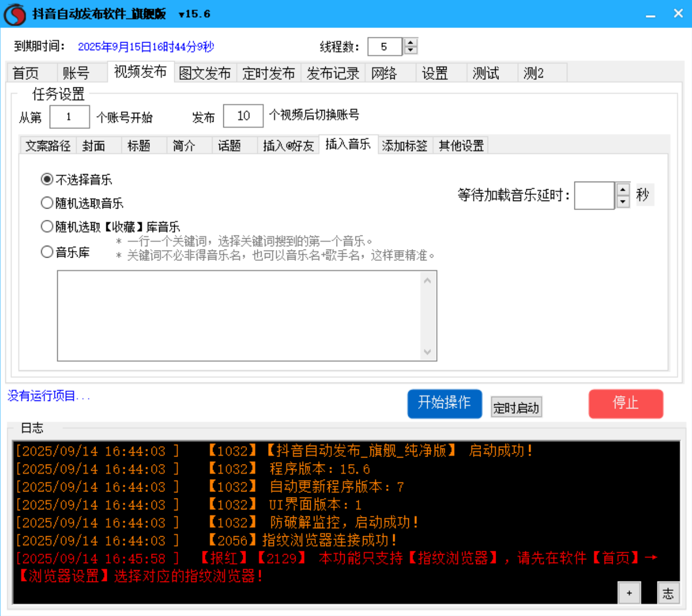Increase 等待加载音乐延时 with its up arrow

pos(622,190)
